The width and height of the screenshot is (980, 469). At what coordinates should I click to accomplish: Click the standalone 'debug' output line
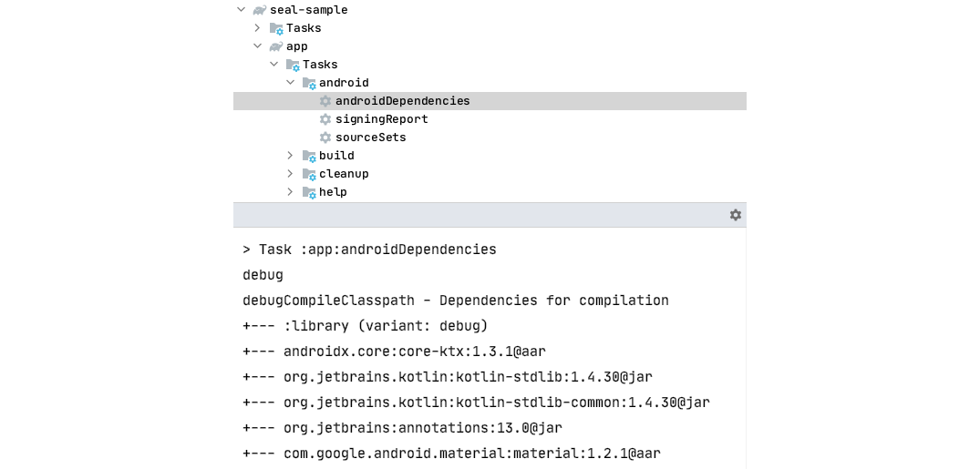tap(263, 275)
